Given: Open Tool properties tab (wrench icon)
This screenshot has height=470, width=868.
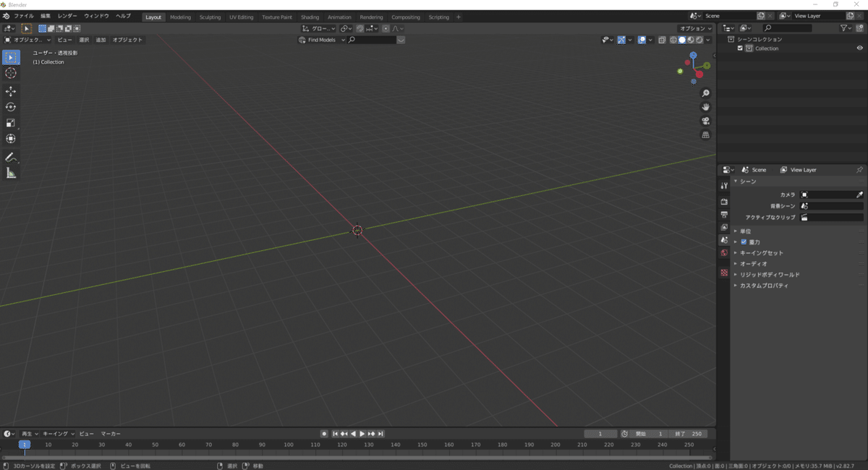Looking at the screenshot, I should tap(724, 186).
